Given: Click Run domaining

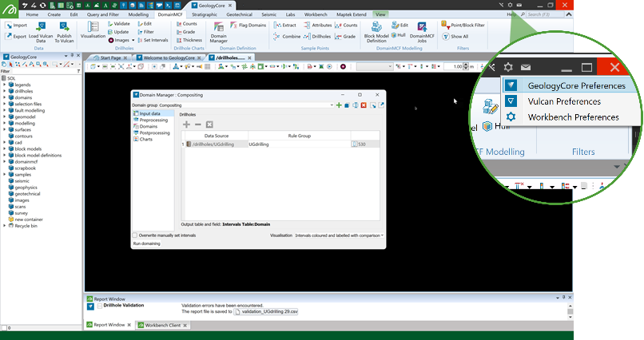Looking at the screenshot, I should tap(147, 243).
